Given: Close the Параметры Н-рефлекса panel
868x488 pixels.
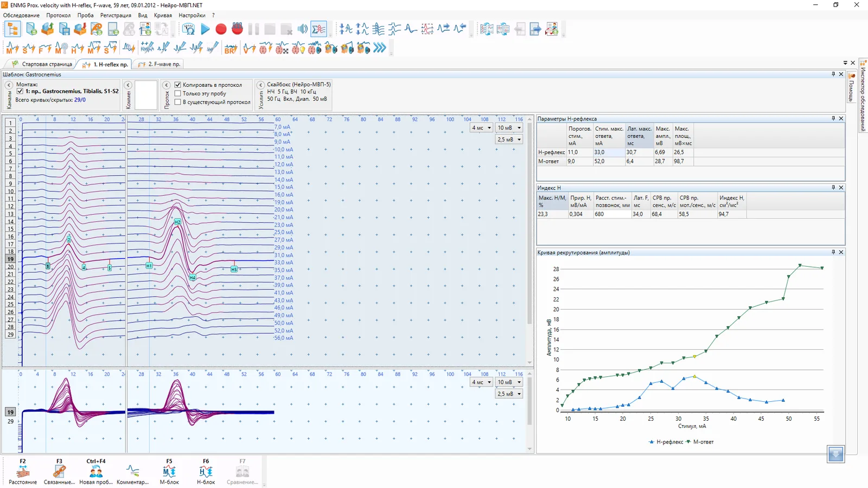Looking at the screenshot, I should pyautogui.click(x=841, y=118).
